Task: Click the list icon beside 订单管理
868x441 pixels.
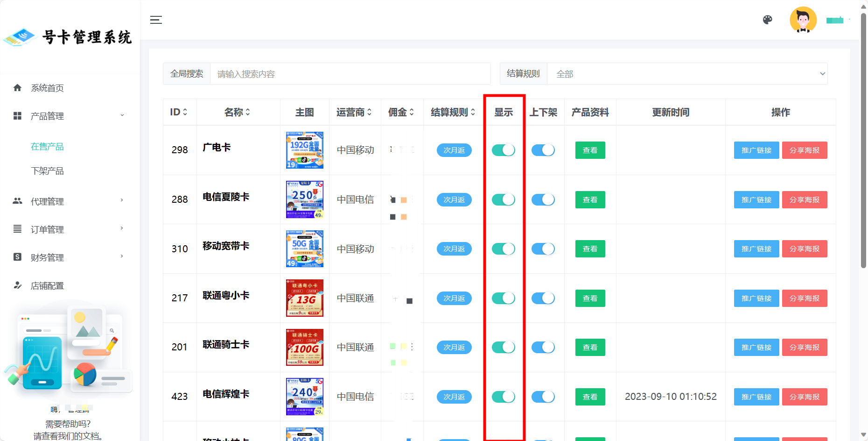Action: (18, 229)
